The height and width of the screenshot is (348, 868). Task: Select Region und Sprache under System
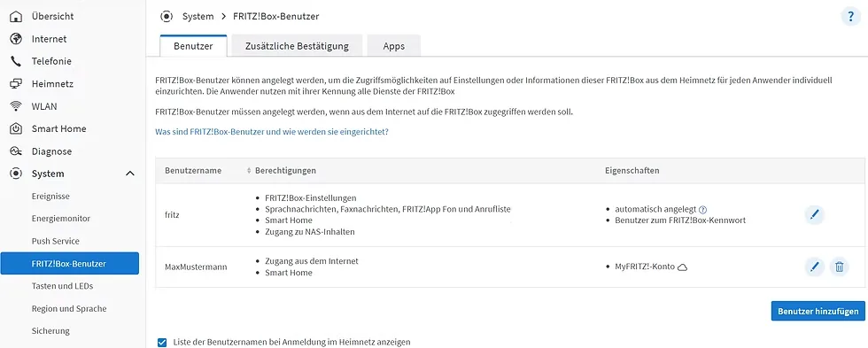pyautogui.click(x=70, y=309)
